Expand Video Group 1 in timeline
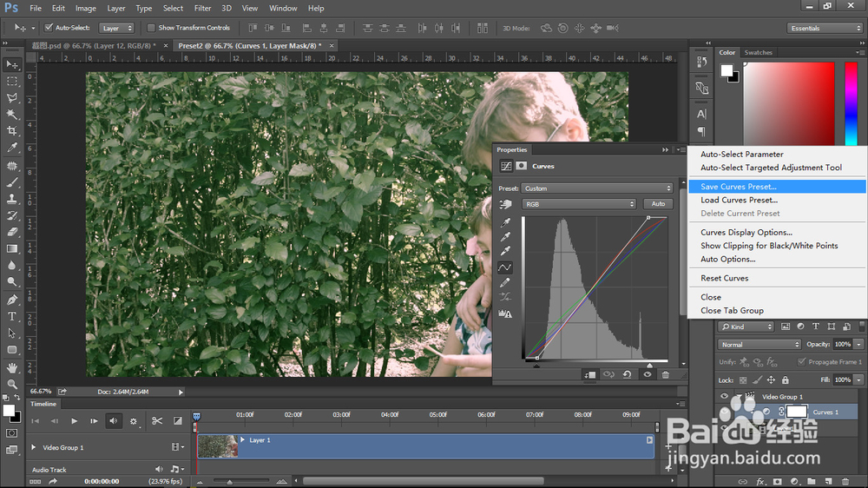This screenshot has width=868, height=488. 34,447
